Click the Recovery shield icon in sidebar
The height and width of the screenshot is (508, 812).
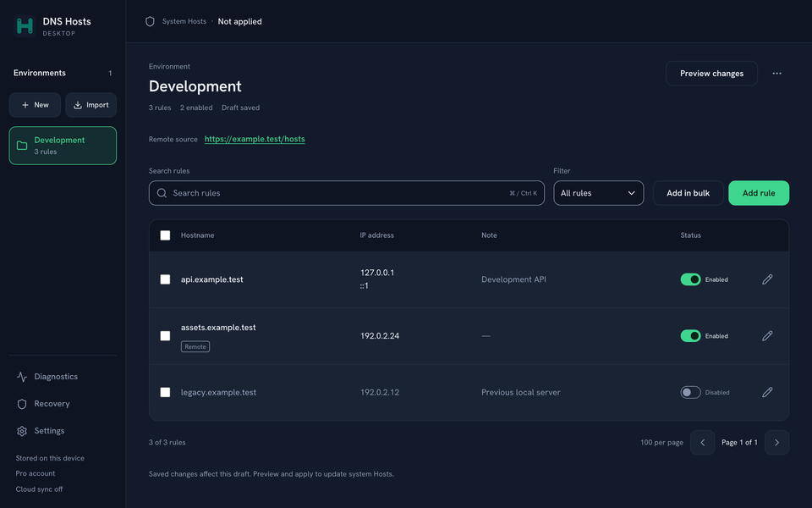point(22,404)
